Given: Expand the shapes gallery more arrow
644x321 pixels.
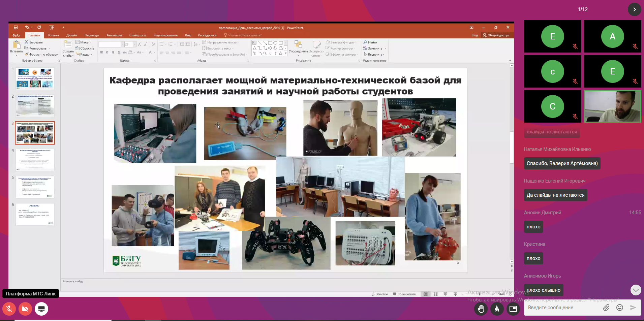Looking at the screenshot, I should pyautogui.click(x=285, y=54).
